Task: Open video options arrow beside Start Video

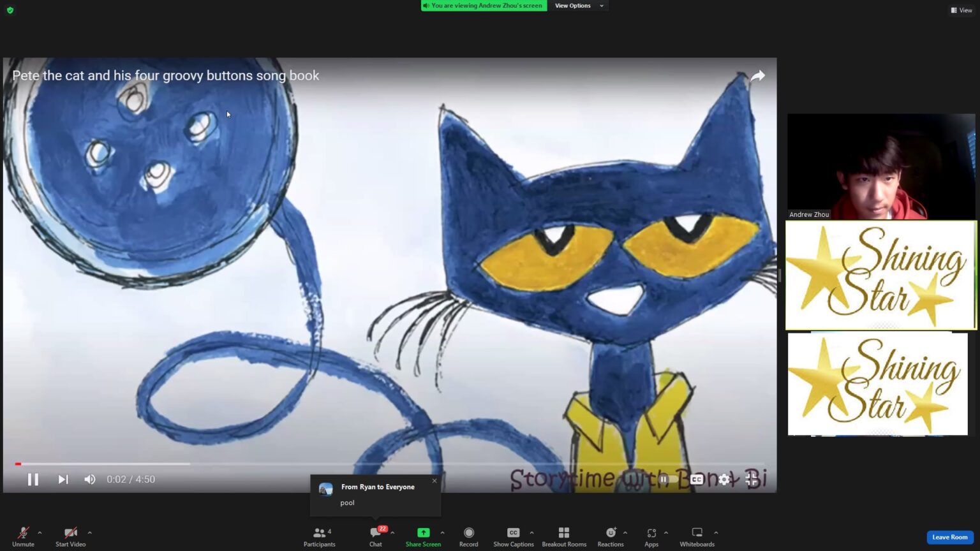Action: click(89, 533)
